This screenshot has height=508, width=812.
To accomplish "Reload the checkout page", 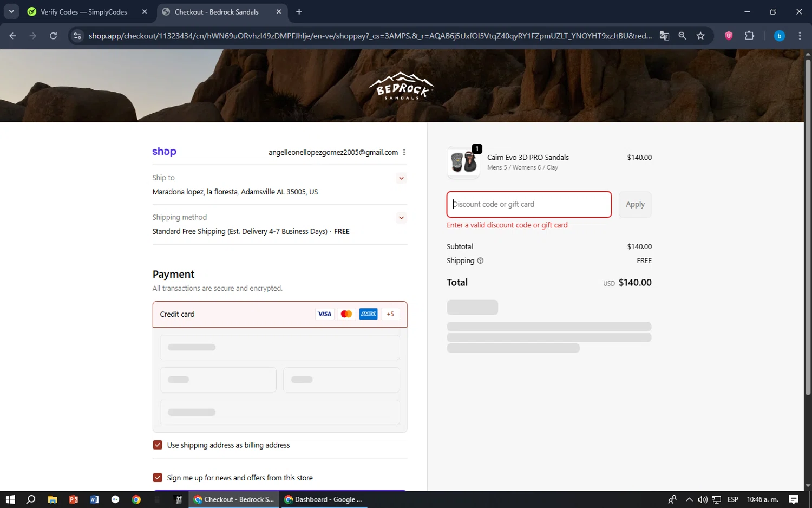I will (x=53, y=36).
